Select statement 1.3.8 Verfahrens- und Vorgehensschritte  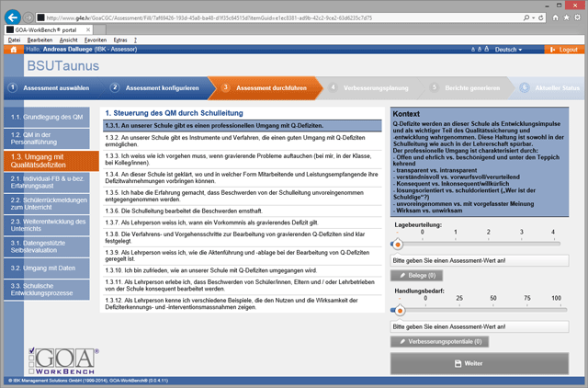(x=243, y=237)
